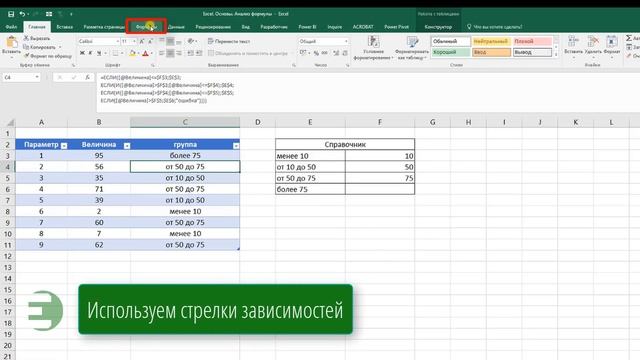Viewport: 640px width, 360px height.
Task: Expand the Name Box dropdown
Action: [37, 77]
